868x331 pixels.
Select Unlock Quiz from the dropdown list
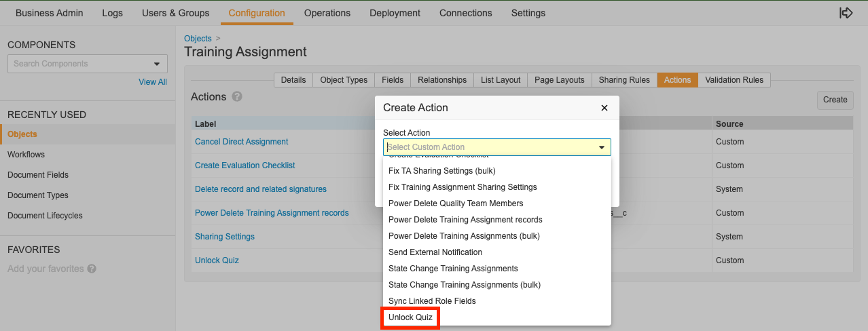click(x=410, y=317)
